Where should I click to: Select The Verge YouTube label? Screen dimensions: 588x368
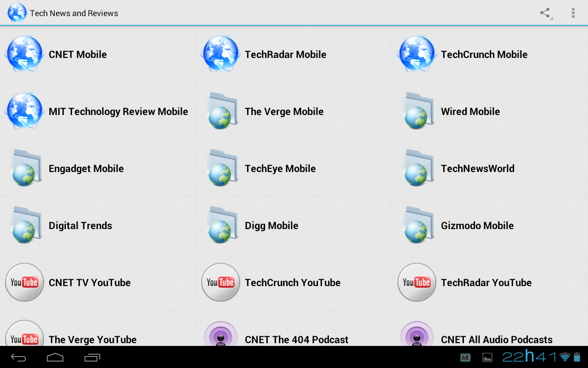point(93,339)
